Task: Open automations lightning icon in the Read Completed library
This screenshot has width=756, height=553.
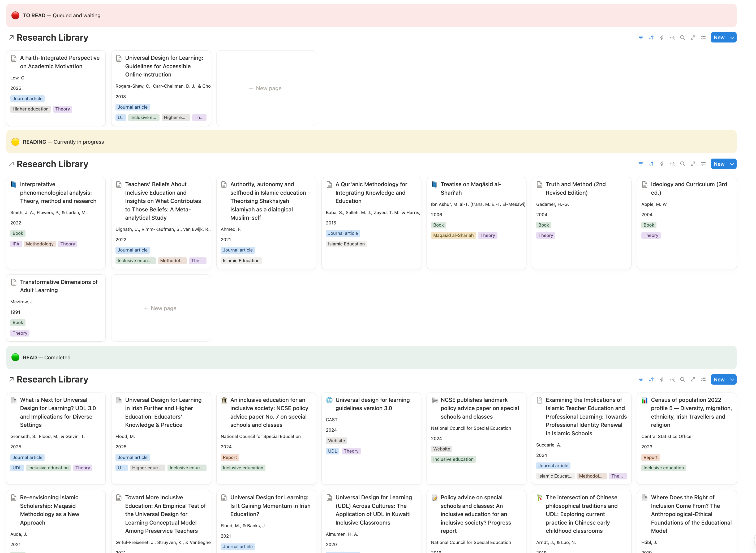Action: [662, 379]
